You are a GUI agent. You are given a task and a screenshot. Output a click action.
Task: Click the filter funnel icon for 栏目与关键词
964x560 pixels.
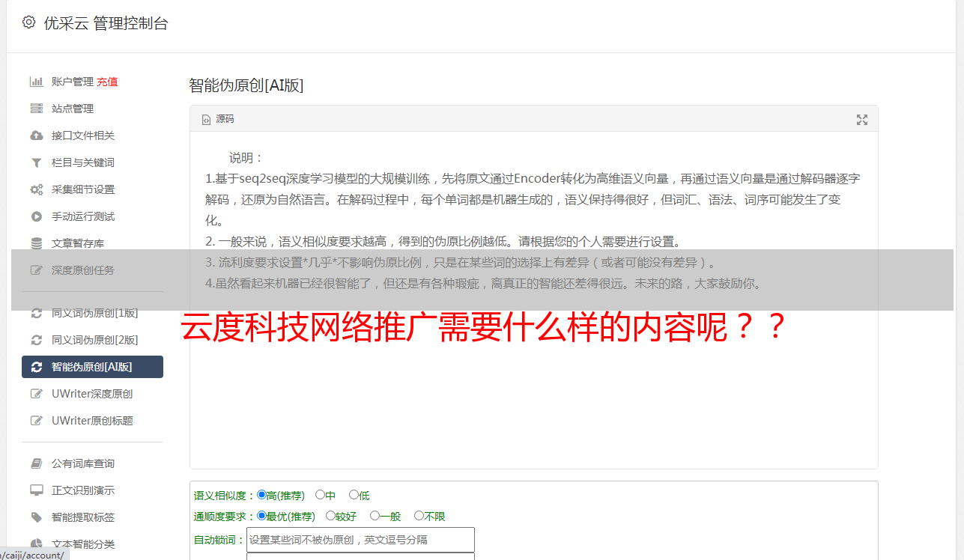[36, 162]
